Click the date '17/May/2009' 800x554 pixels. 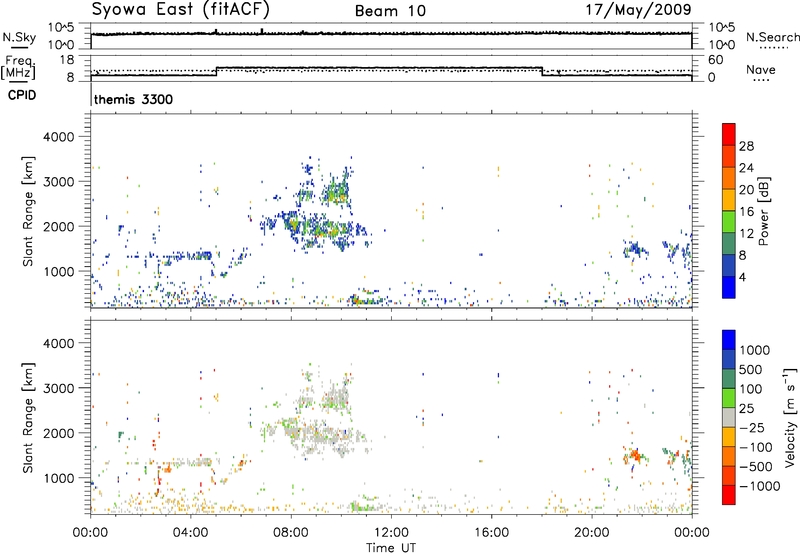[638, 9]
